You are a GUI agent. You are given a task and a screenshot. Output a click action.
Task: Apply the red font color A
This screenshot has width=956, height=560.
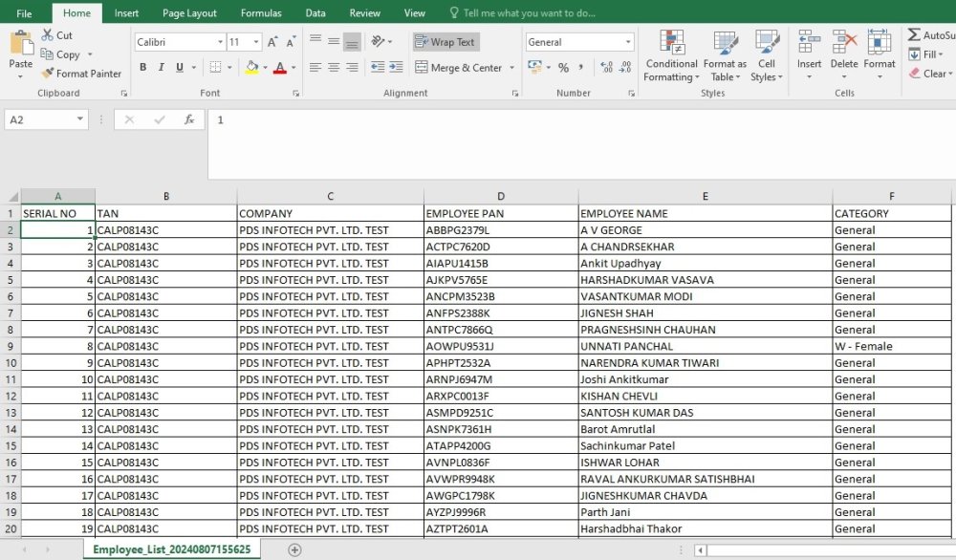(x=280, y=67)
